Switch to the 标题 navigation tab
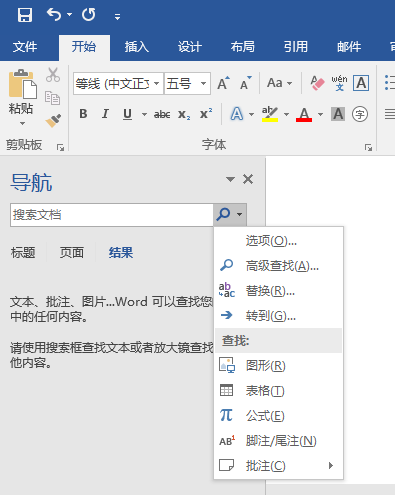Image resolution: width=395 pixels, height=495 pixels. [x=23, y=252]
